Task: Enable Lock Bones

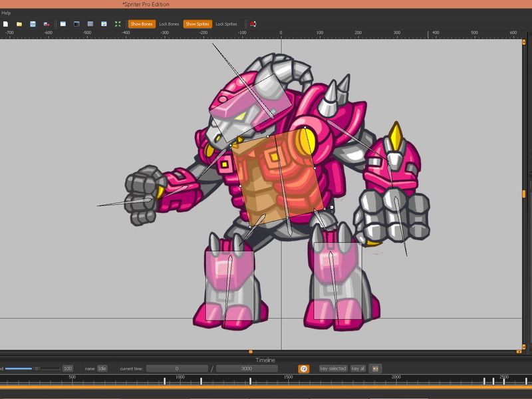Action: (x=169, y=24)
